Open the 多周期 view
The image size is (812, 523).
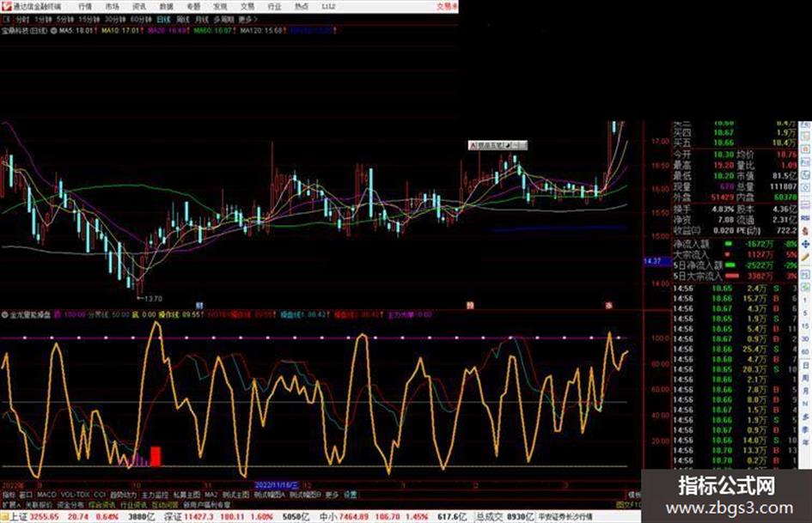pyautogui.click(x=223, y=19)
